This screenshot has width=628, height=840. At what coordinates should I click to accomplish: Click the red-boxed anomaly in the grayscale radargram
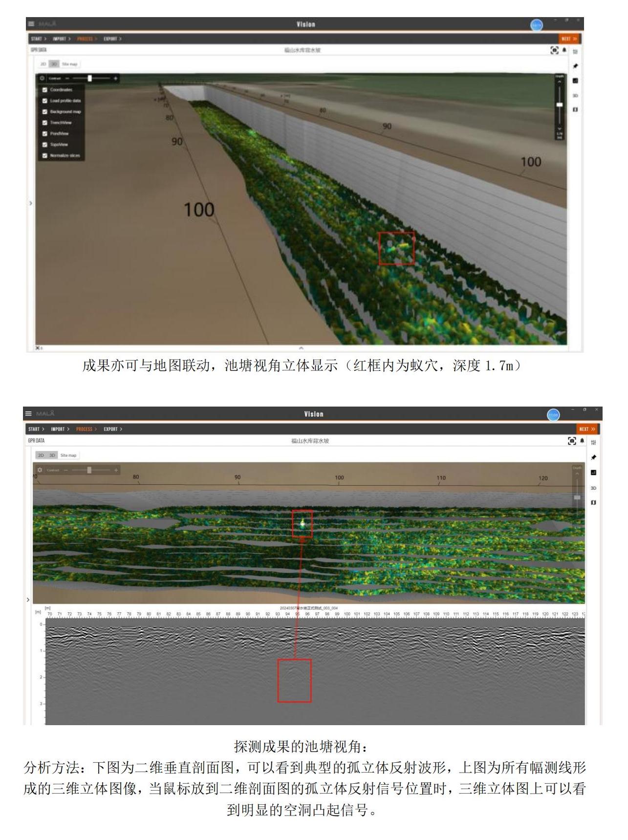tap(294, 681)
